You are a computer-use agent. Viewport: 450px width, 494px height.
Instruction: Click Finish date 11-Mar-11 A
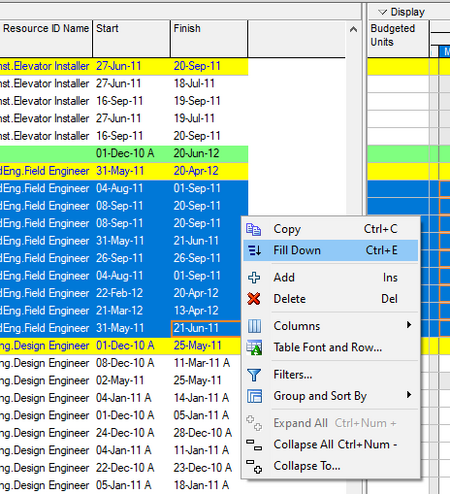pyautogui.click(x=202, y=363)
